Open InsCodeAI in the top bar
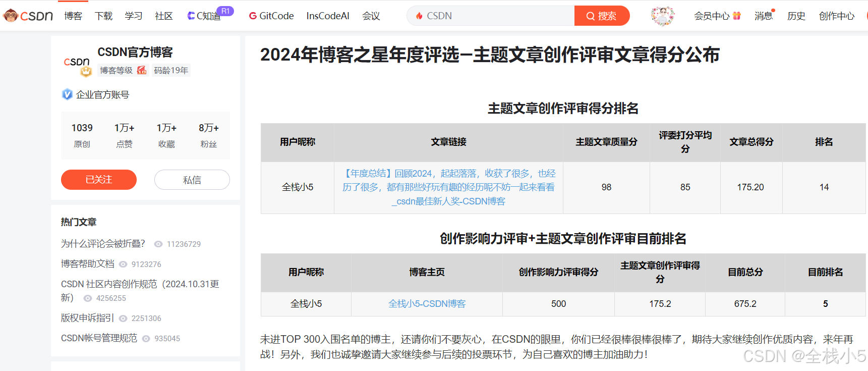Image resolution: width=868 pixels, height=371 pixels. point(328,16)
